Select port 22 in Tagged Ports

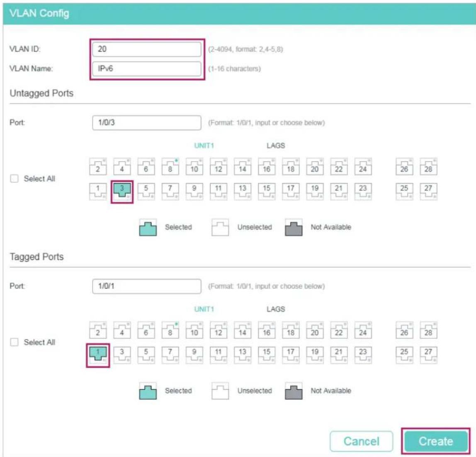click(x=339, y=330)
